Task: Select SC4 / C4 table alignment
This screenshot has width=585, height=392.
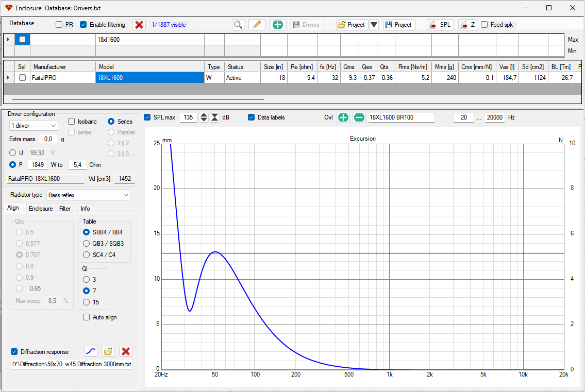Action: click(86, 255)
